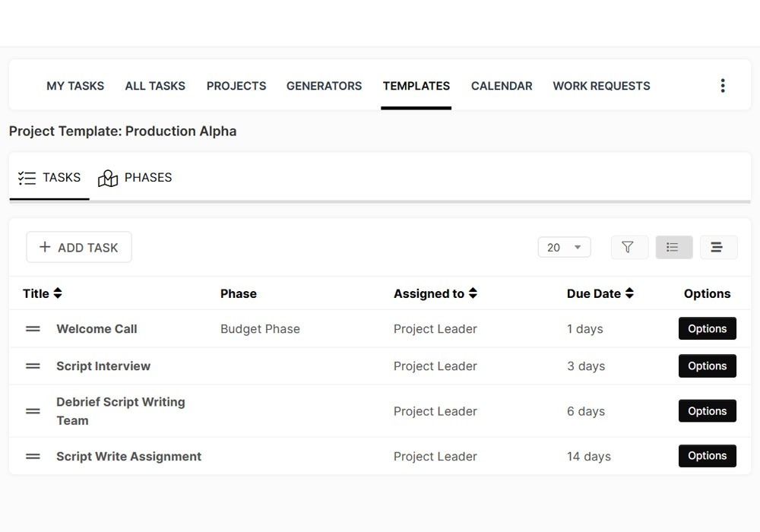The image size is (760, 532).
Task: Go to the Calendar tab
Action: pyautogui.click(x=502, y=86)
